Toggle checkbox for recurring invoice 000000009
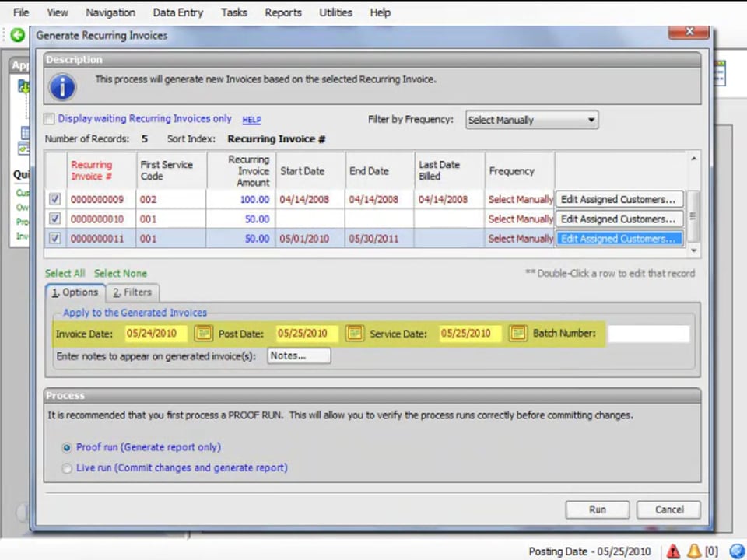The image size is (747, 560). click(x=55, y=199)
